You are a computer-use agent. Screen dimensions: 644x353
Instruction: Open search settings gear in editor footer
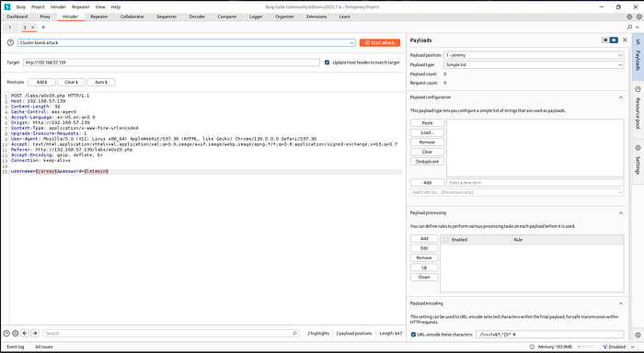[x=16, y=334]
